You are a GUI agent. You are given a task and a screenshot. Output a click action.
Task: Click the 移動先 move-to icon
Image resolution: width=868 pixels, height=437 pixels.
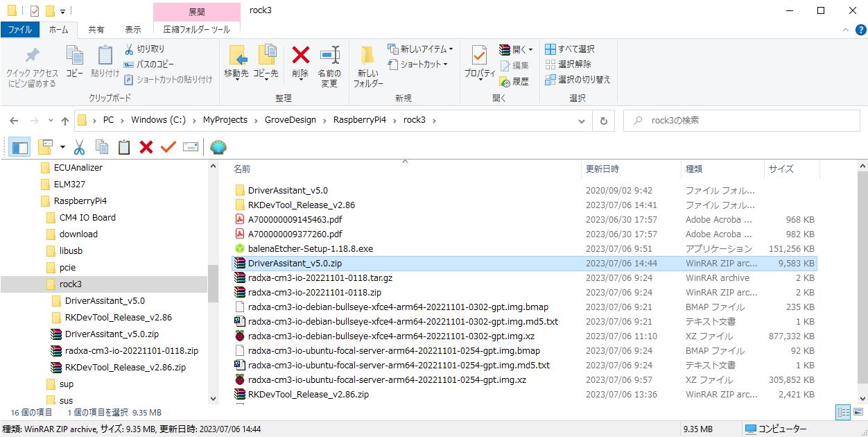(x=236, y=56)
